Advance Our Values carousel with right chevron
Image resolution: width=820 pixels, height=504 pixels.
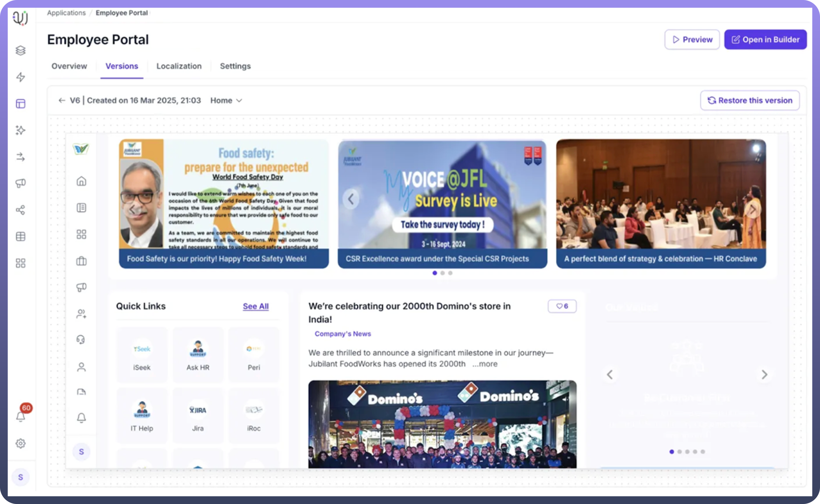764,375
